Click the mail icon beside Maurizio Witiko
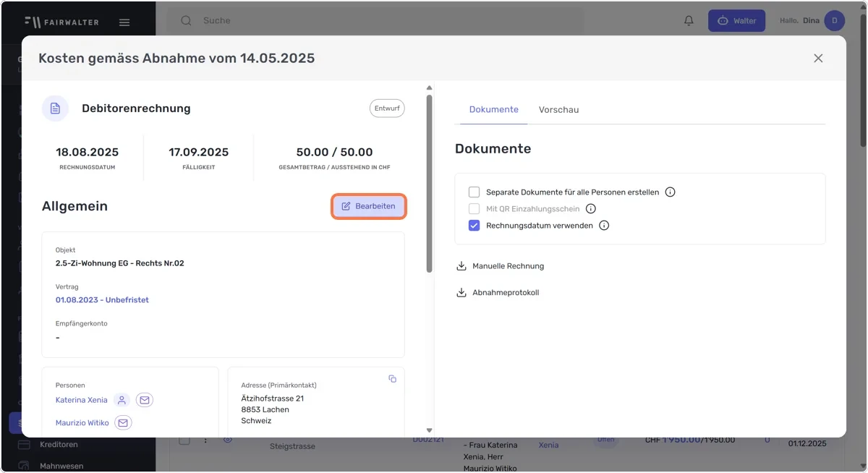868x473 pixels. click(123, 422)
